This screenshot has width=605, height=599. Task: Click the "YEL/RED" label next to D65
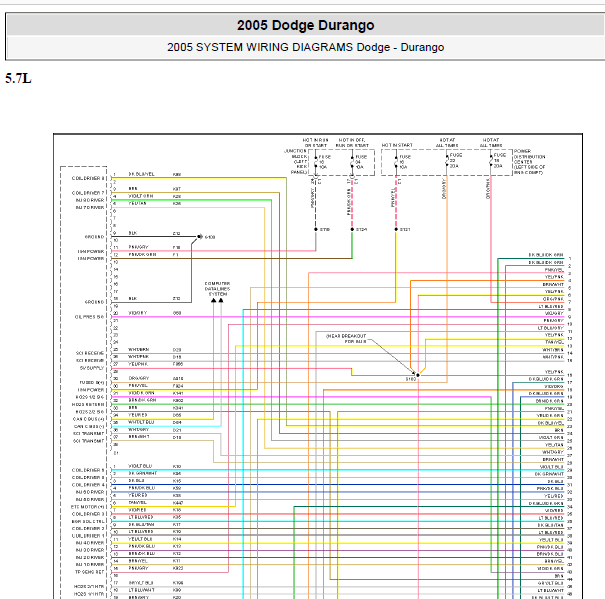[138, 415]
